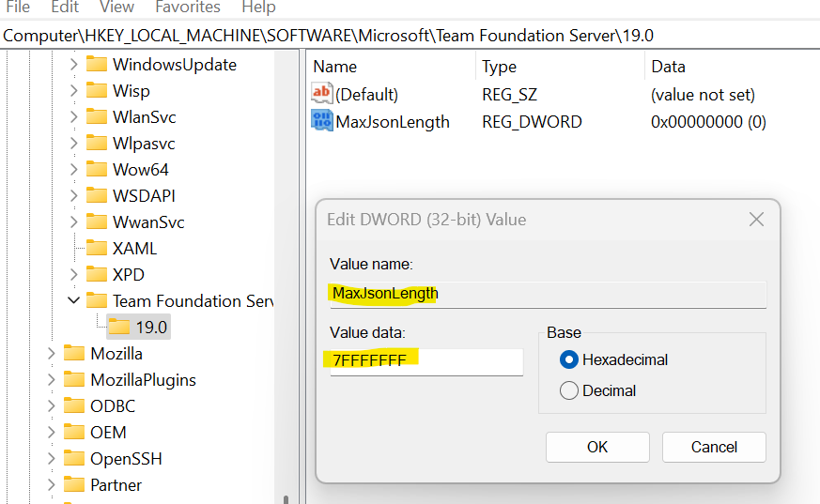Click the 0x00000000 (0) data cell

[x=708, y=122]
